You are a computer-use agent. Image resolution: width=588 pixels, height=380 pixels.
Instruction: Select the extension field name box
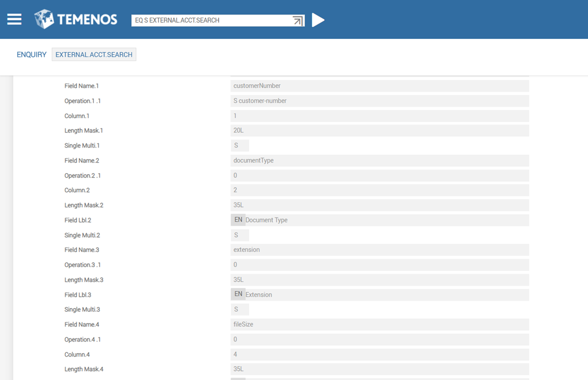coord(379,250)
